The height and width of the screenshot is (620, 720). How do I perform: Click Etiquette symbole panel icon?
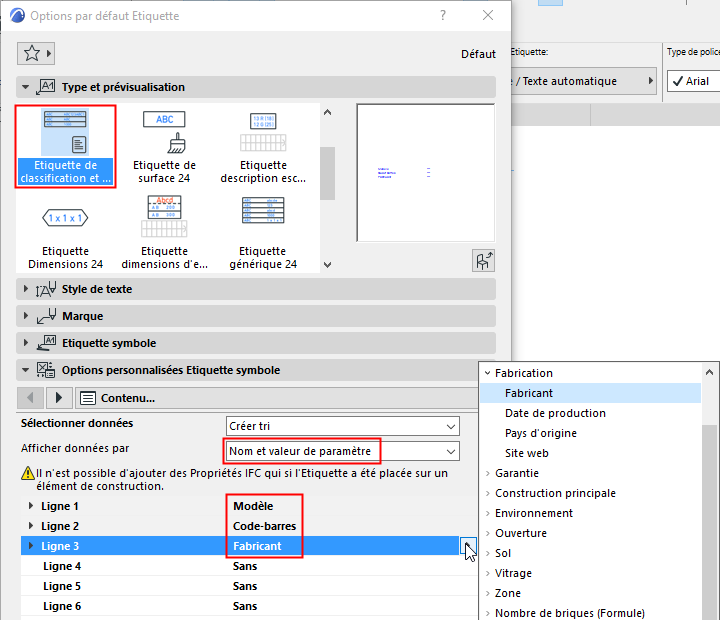coord(46,343)
